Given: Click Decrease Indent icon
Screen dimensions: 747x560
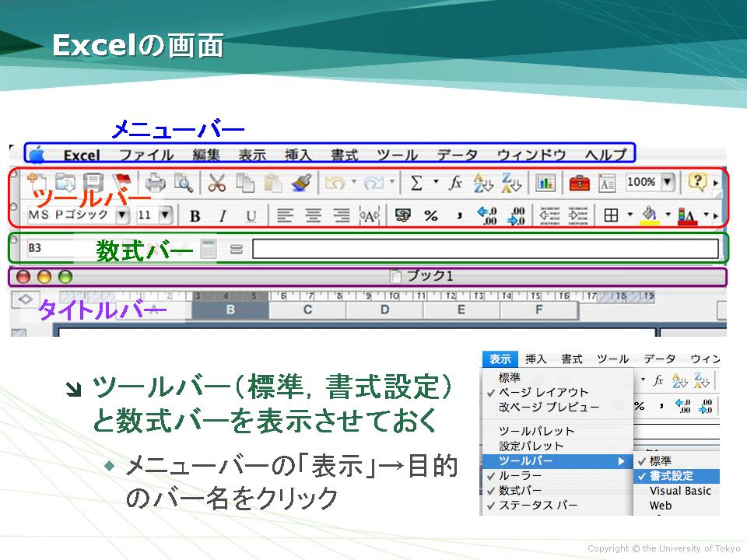Looking at the screenshot, I should click(549, 215).
